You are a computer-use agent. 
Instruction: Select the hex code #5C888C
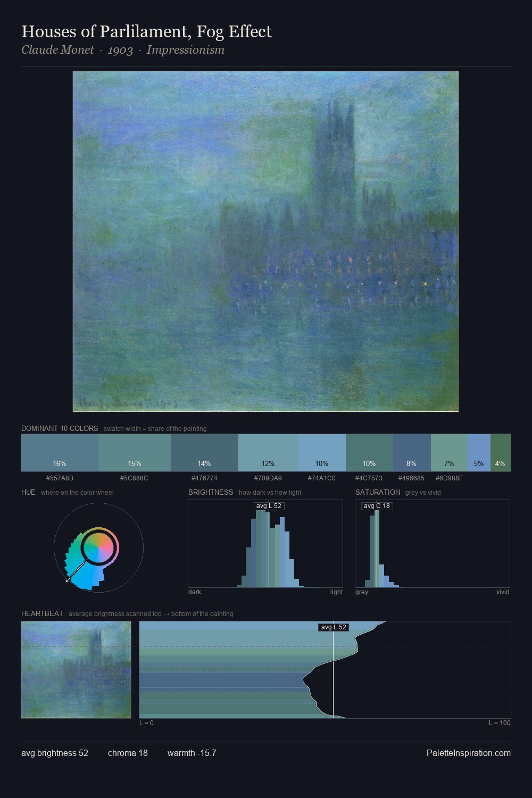134,478
